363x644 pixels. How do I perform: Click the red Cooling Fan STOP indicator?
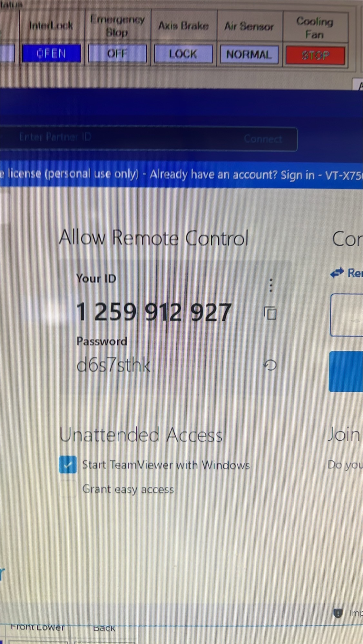[315, 55]
